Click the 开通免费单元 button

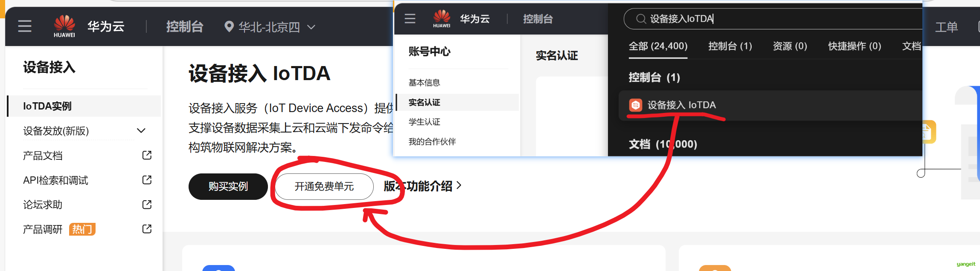click(324, 187)
